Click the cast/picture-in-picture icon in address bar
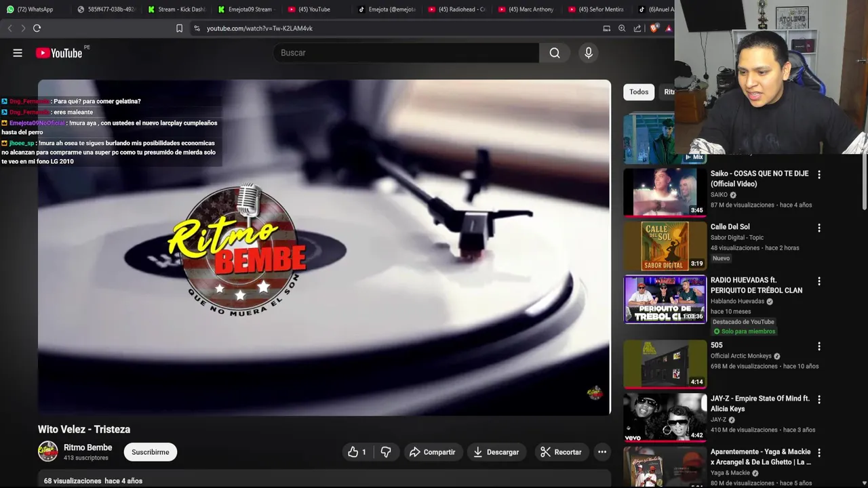This screenshot has height=488, width=868. pos(607,28)
